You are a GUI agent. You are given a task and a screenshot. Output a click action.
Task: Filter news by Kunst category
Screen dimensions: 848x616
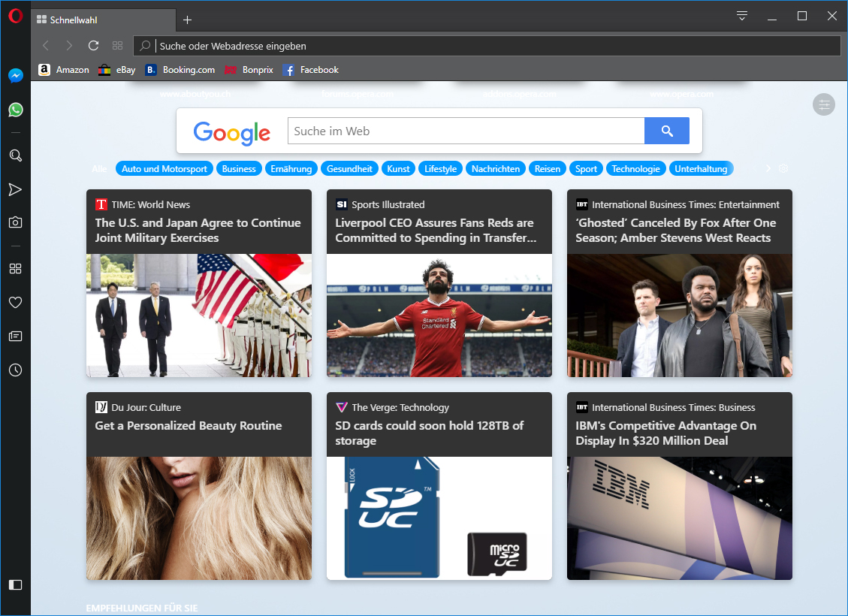coord(399,169)
